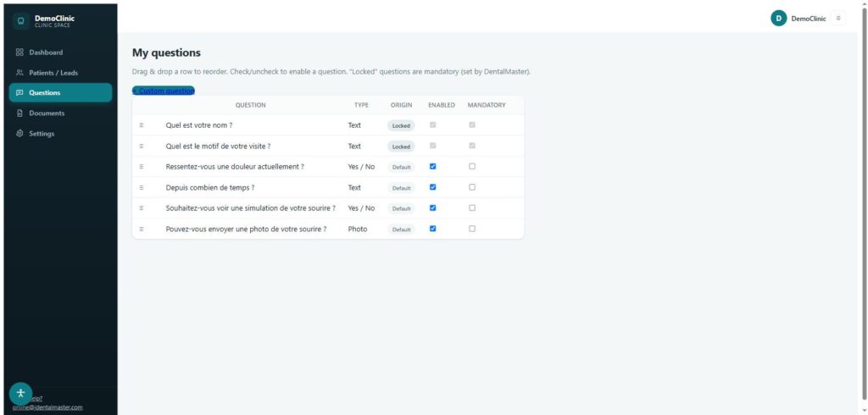Click the DemoClinic tooth logo icon
The width and height of the screenshot is (868, 415).
[21, 21]
